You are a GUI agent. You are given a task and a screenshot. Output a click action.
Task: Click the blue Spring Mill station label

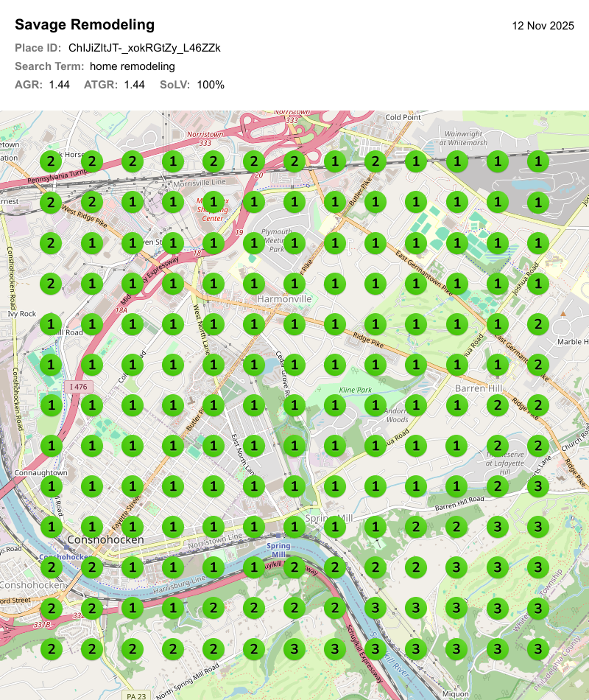pyautogui.click(x=278, y=550)
